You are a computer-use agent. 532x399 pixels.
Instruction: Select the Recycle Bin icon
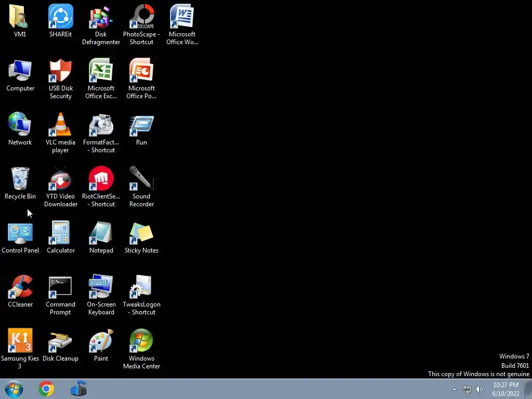pyautogui.click(x=20, y=178)
